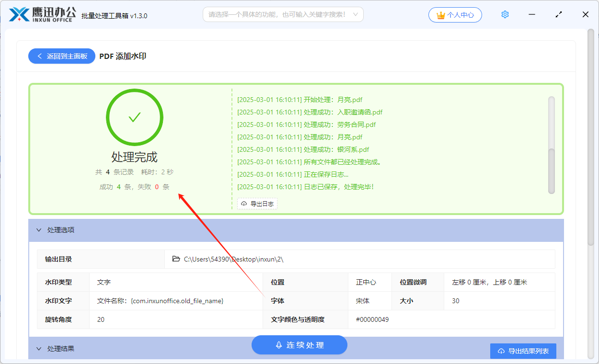
Task: Click the size value 30
Action: [x=456, y=301]
